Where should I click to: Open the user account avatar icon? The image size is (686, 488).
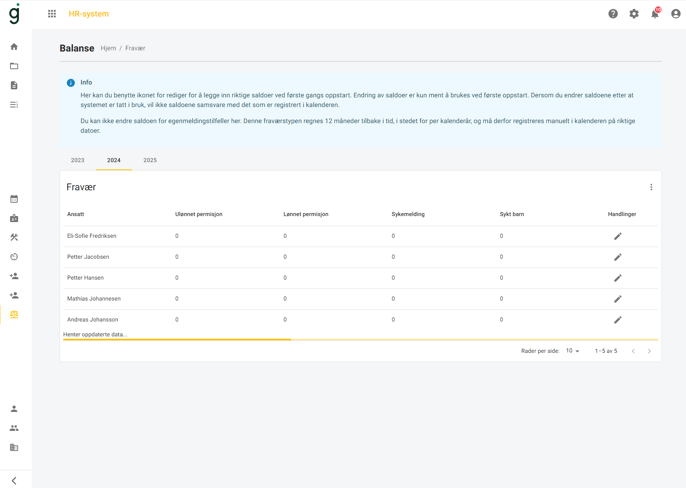[x=676, y=14]
